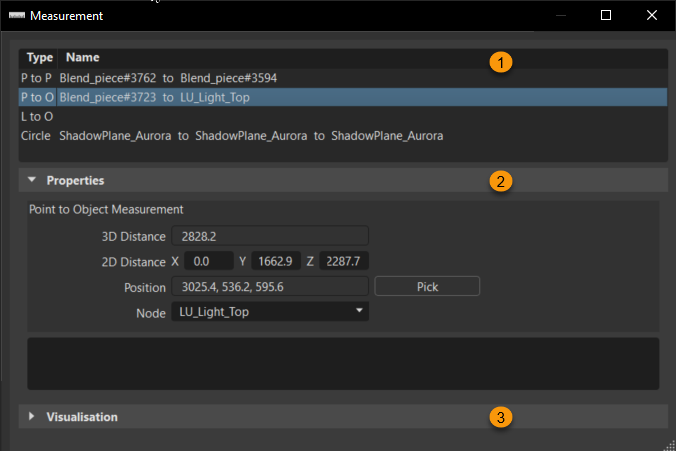676x451 pixels.
Task: Click the 2D Distance X field
Action: [209, 261]
